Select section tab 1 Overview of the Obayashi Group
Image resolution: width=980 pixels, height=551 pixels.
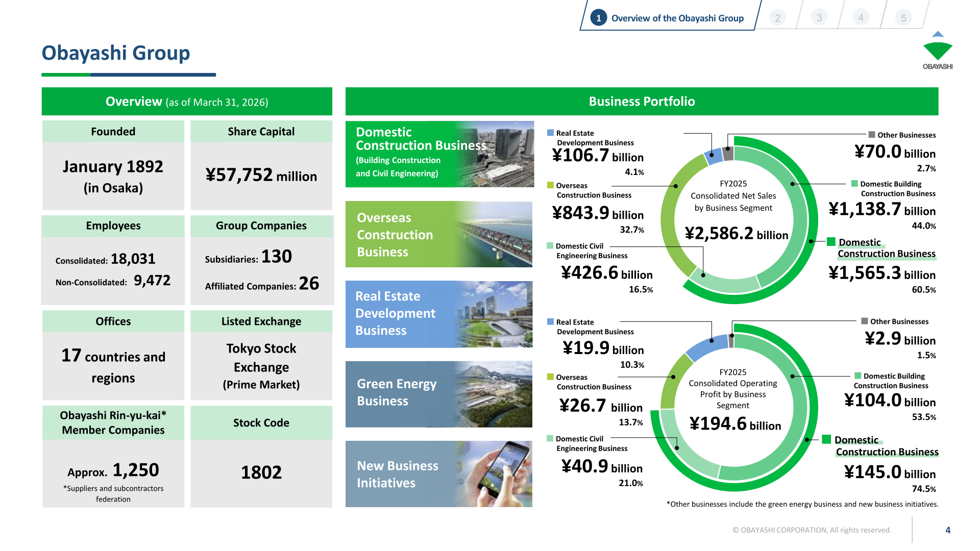coord(670,17)
